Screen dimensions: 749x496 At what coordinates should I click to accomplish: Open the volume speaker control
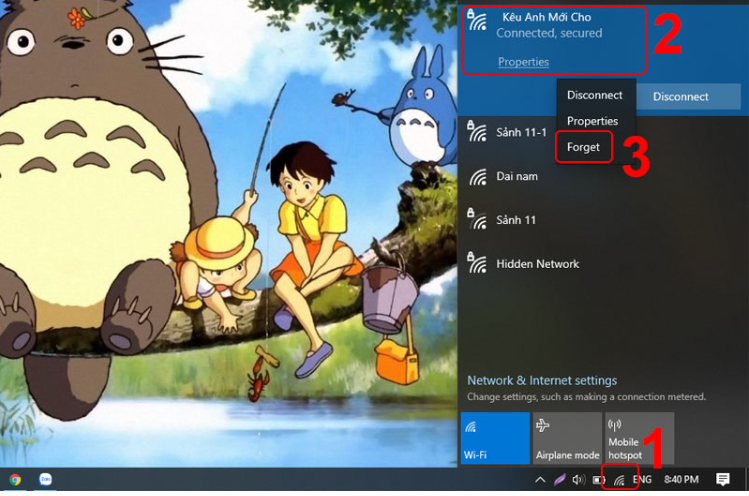click(578, 479)
